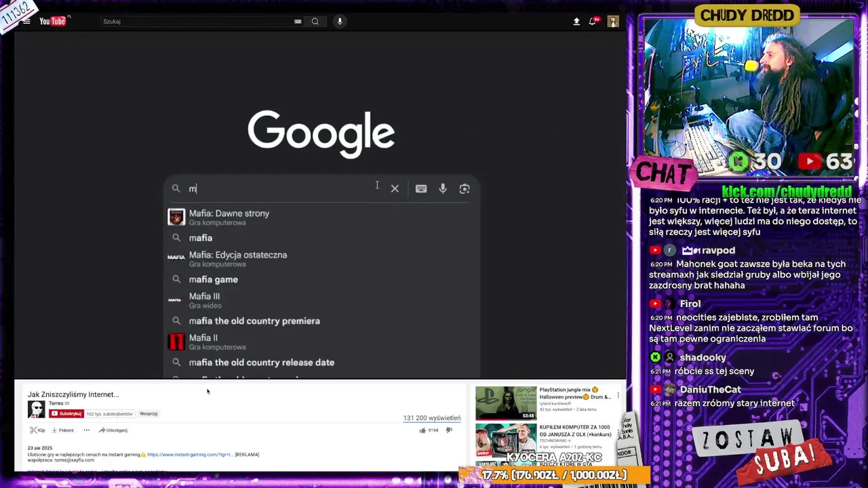Viewport: 868px width, 488px height.
Task: Submit YouTube search with magnifier button
Action: pos(315,21)
